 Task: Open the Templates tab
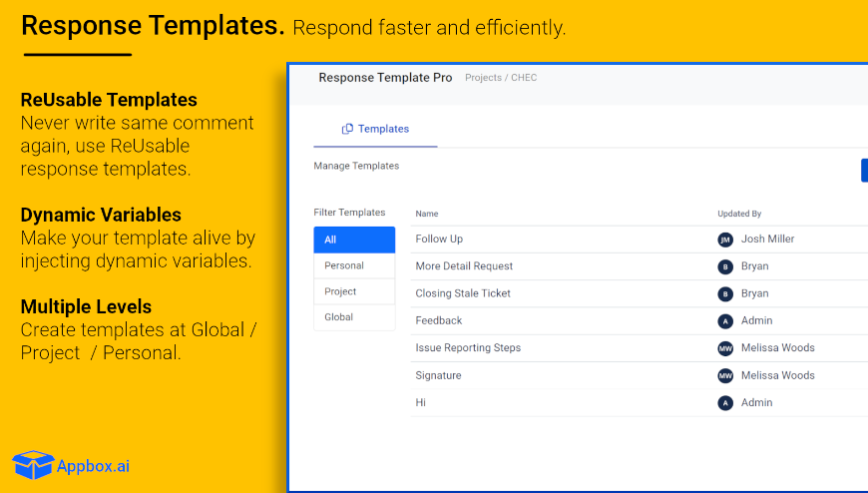(375, 129)
